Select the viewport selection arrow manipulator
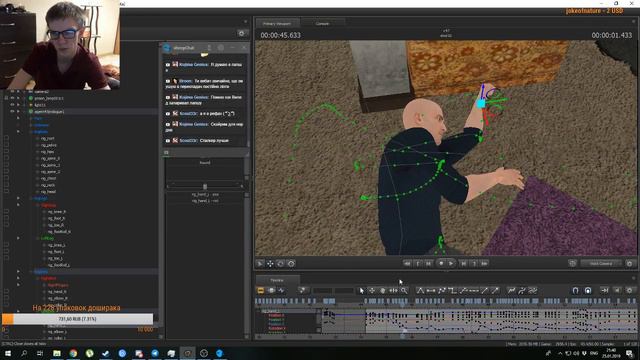 click(x=260, y=264)
